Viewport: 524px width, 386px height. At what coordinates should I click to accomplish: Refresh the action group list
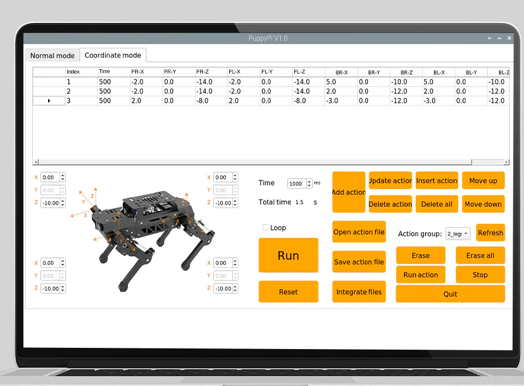490,233
